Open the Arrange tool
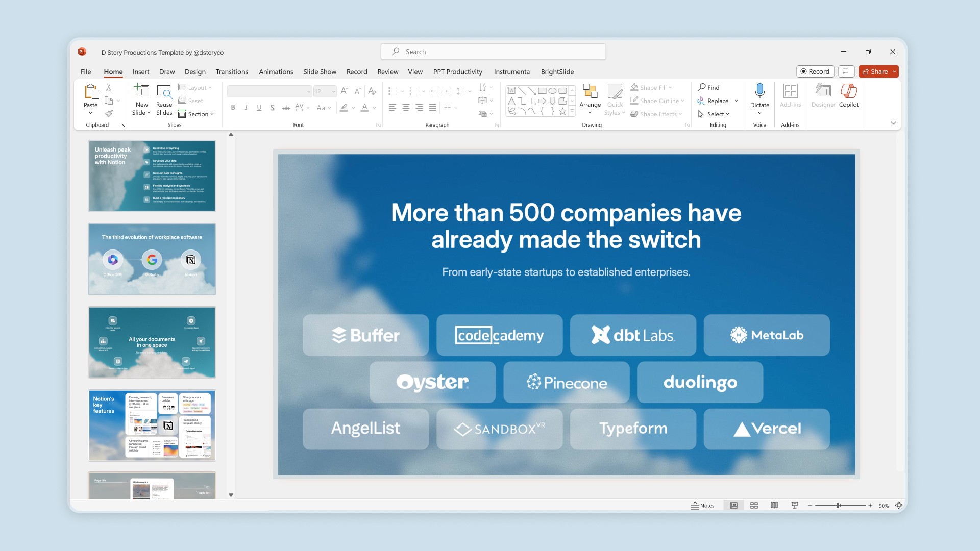The width and height of the screenshot is (980, 551). click(x=590, y=97)
